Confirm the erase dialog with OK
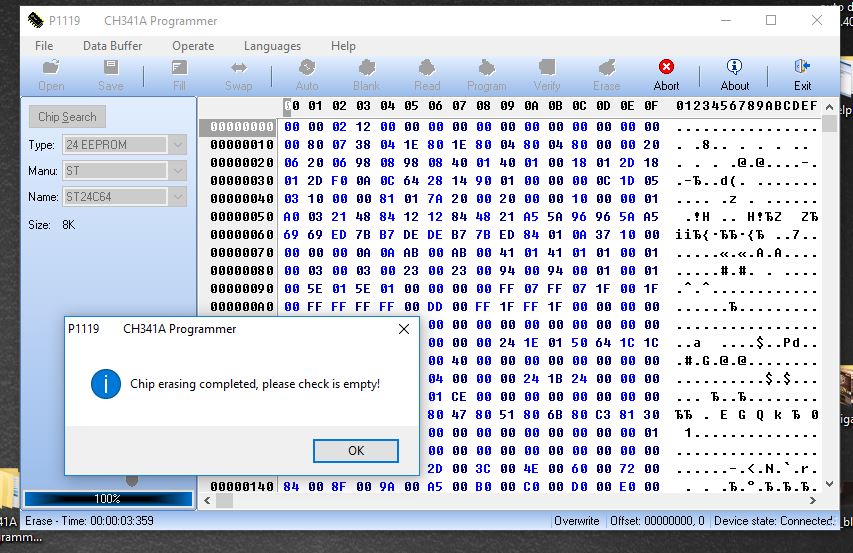The height and width of the screenshot is (553, 853). 356,451
